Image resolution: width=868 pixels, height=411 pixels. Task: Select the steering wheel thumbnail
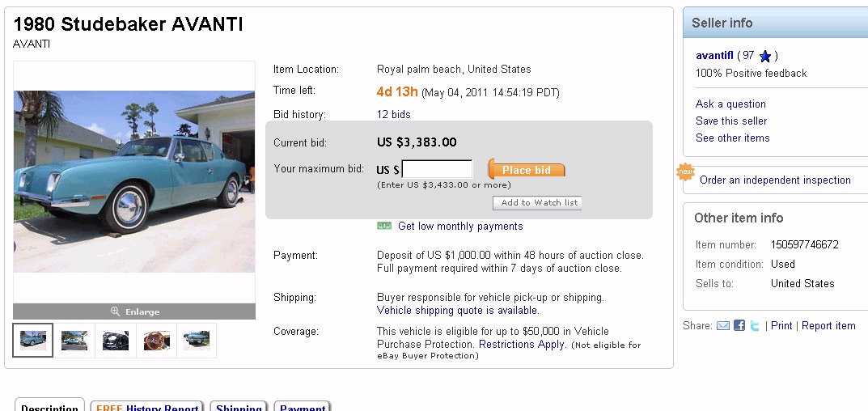pos(157,340)
